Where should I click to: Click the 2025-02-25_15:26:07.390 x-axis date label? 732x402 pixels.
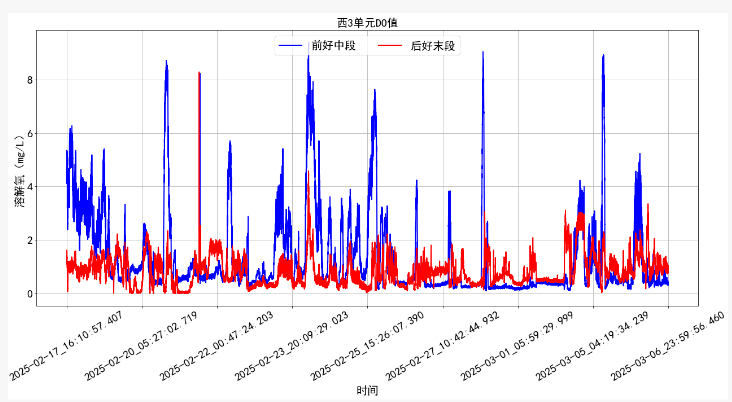point(369,344)
